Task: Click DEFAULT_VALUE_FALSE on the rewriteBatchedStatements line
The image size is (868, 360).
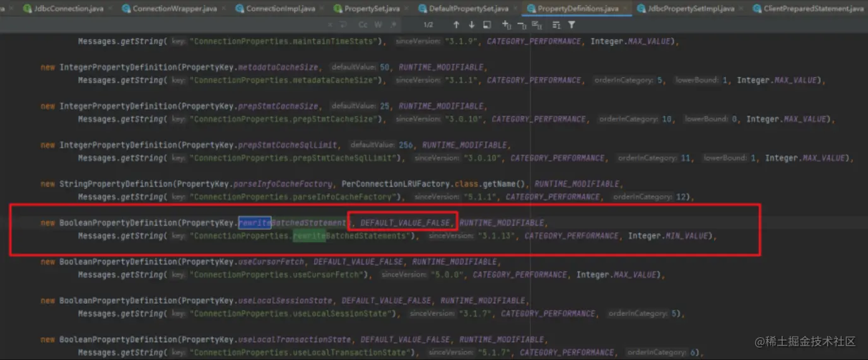Action: pos(406,222)
